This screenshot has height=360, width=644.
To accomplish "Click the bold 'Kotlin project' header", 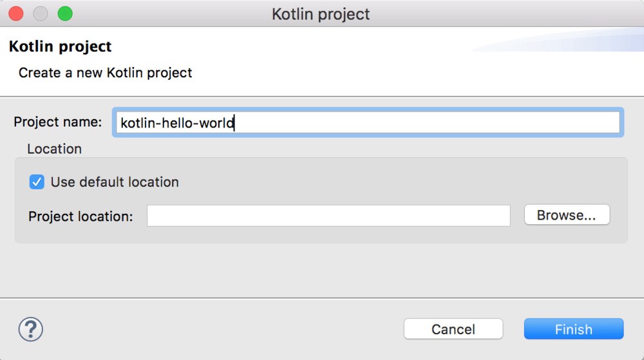I will pos(60,46).
